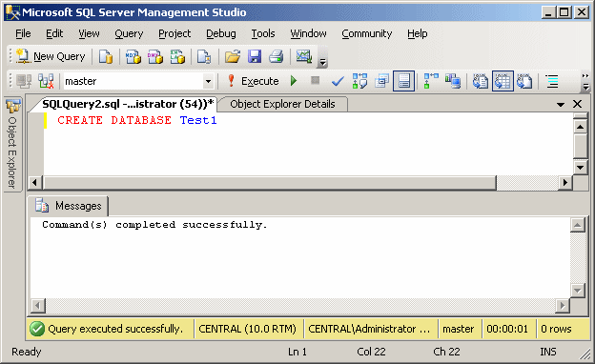Screen dimensions: 595x364
Task: Toggle Include Actual Execution Plan
Action: [x=431, y=81]
